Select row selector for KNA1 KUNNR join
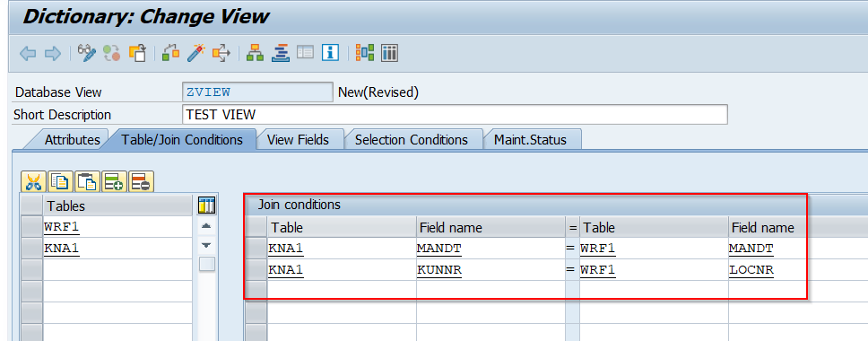This screenshot has width=868, height=341. [x=256, y=270]
